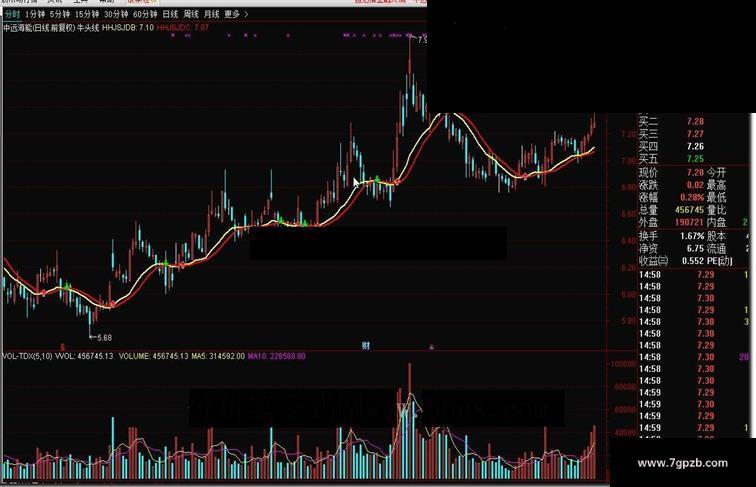756x487 pixels.
Task: Click the 量比 volume ratio label
Action: pyautogui.click(x=716, y=210)
